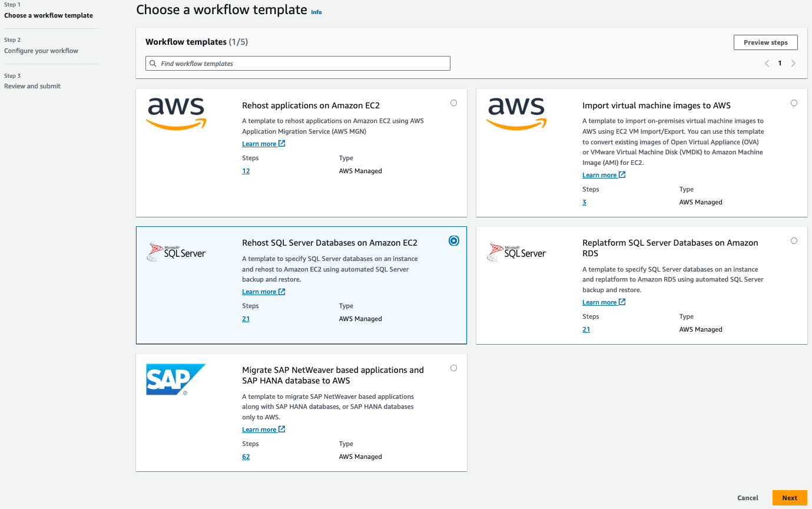
Task: Click the 62 steps link on SAP card
Action: 246,457
